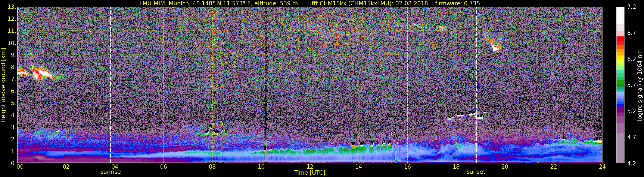Click the height axis tick label 7
Image resolution: width=644 pixels, height=177 pixels.
(13, 79)
